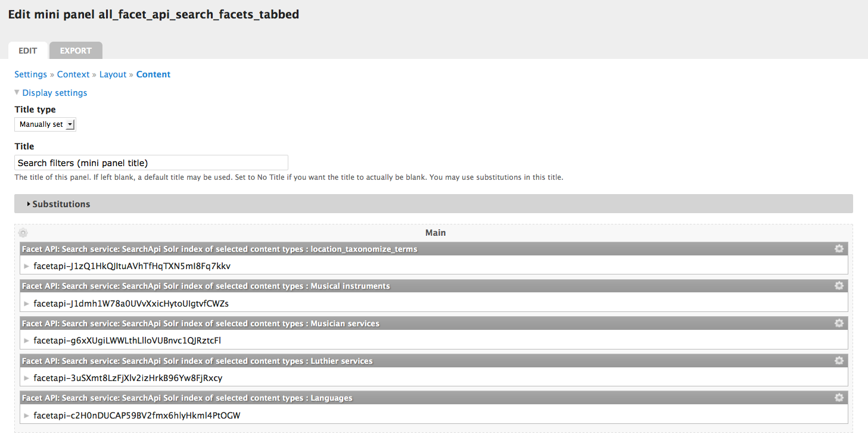Open the Title type dropdown showing Manually set

click(45, 124)
